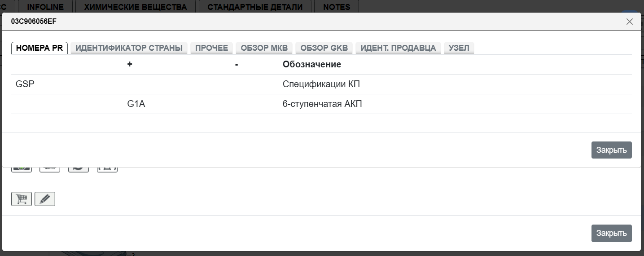
Task: Open the ИДЕНТИФИКАТОР СТРАНЫ tab
Action: tap(129, 48)
